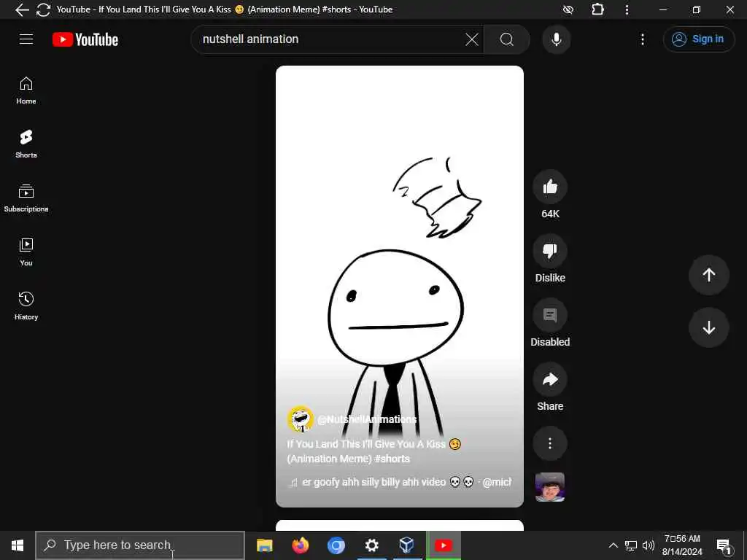
Task: Go to Home in the sidebar
Action: coord(26,90)
